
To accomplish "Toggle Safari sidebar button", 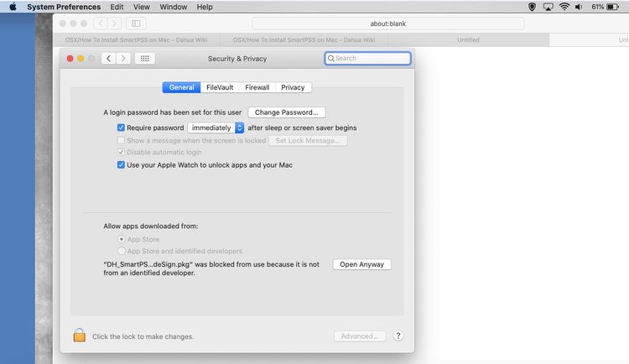I will click(x=136, y=23).
